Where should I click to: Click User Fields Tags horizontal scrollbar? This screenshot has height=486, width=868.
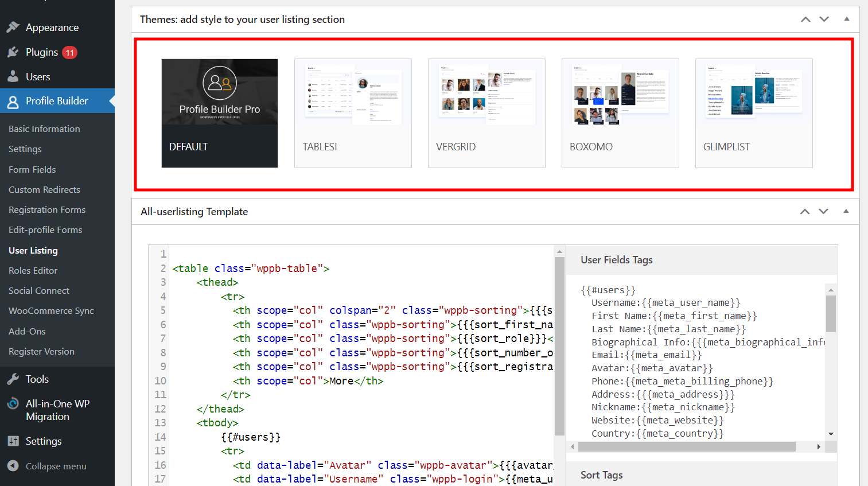click(x=687, y=446)
